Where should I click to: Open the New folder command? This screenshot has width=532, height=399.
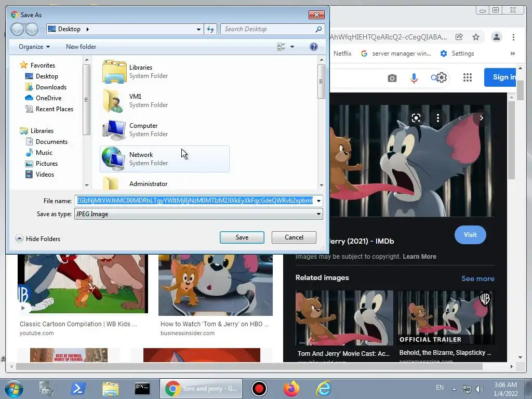(81, 47)
